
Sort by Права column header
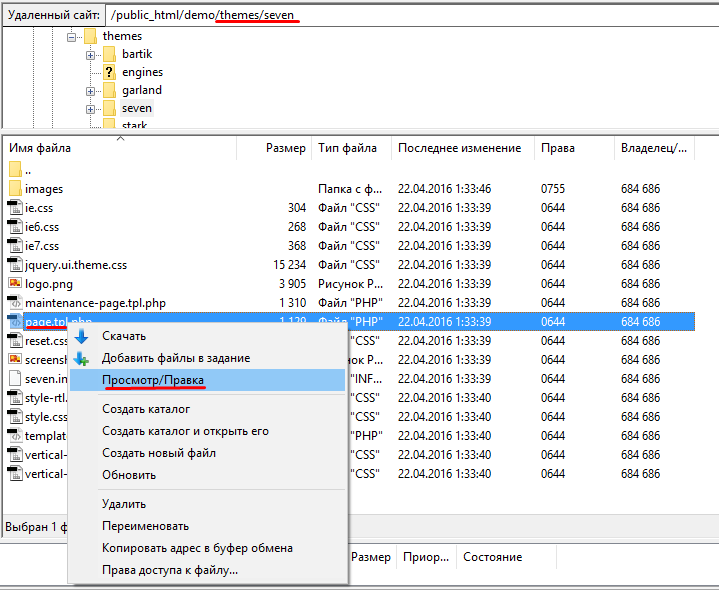575,148
